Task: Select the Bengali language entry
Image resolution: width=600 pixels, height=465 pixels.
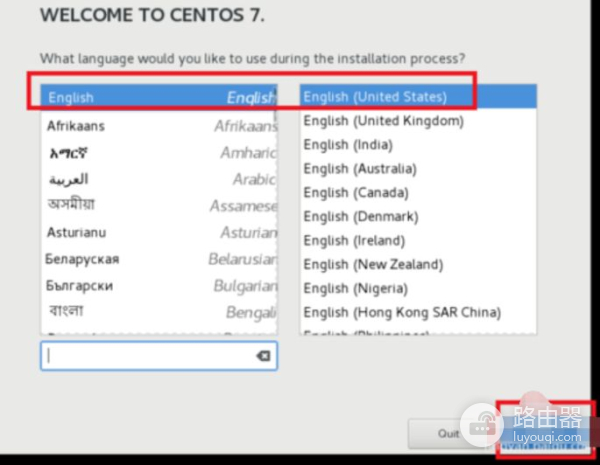Action: pyautogui.click(x=160, y=311)
